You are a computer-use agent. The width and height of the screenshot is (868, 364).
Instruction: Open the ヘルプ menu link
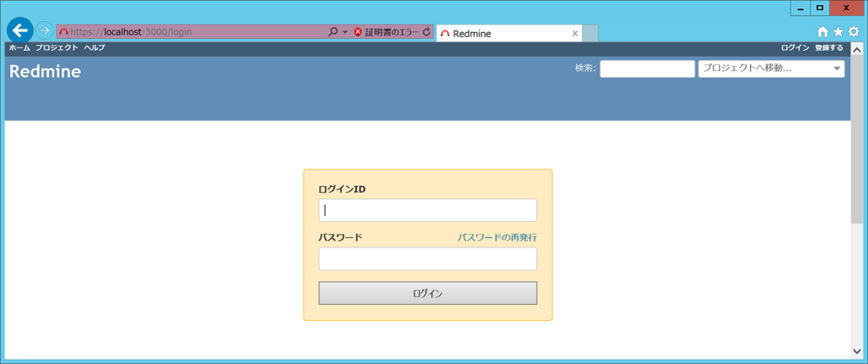click(94, 48)
